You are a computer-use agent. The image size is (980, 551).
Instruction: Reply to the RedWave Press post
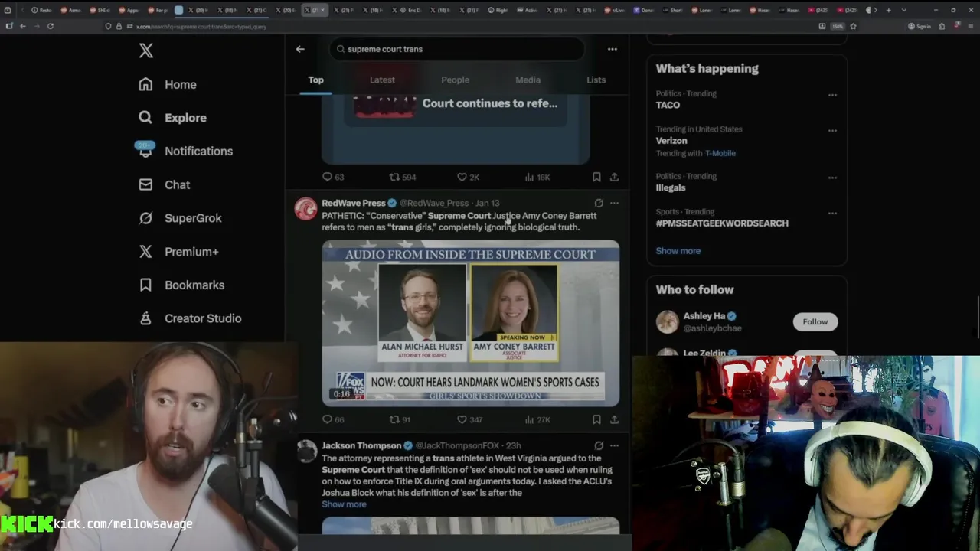coord(333,419)
